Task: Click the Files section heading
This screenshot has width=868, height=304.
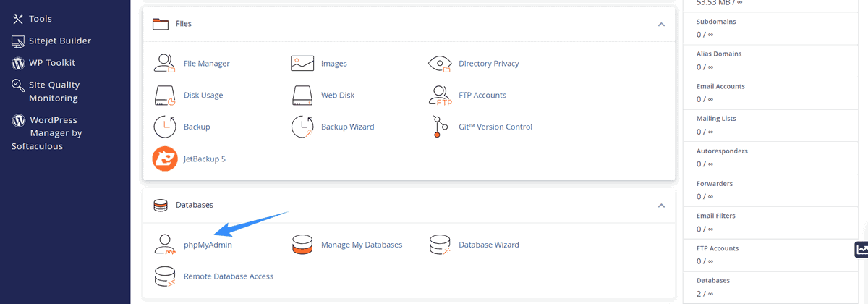Action: pyautogui.click(x=184, y=24)
